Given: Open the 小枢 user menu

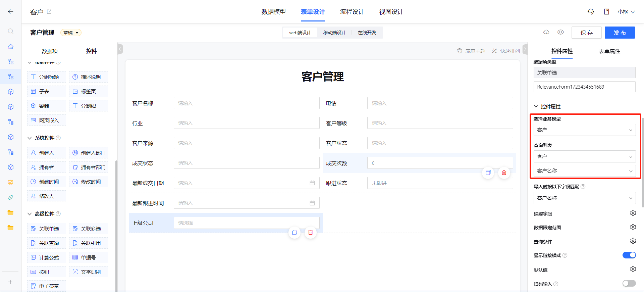Looking at the screenshot, I should [x=626, y=12].
